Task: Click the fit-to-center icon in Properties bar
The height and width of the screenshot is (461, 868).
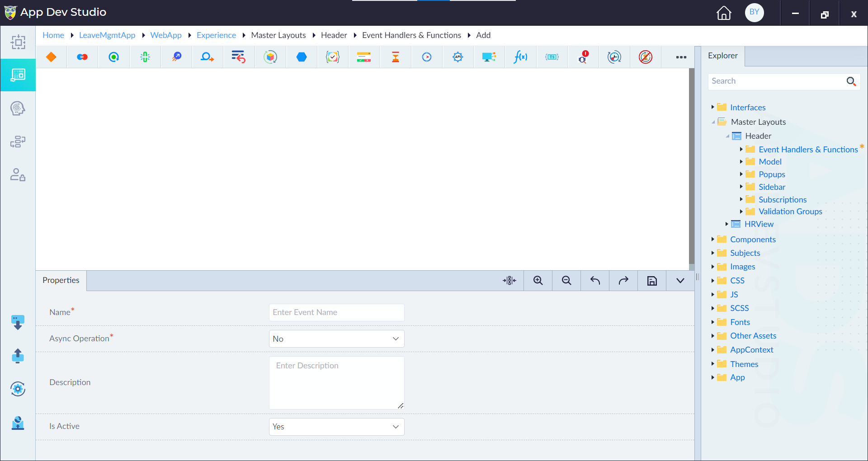Action: point(509,281)
